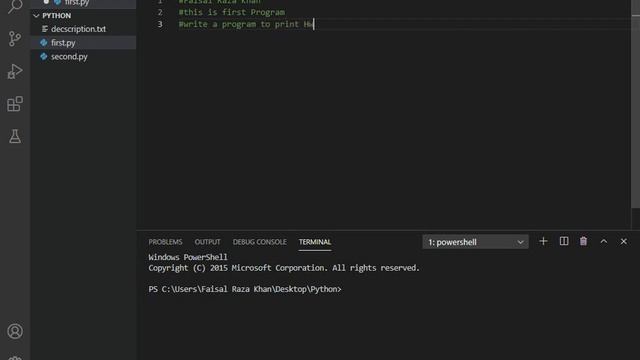Screen dimensions: 640x360
Task: Click line 3 comment in the editor
Action: click(246, 24)
